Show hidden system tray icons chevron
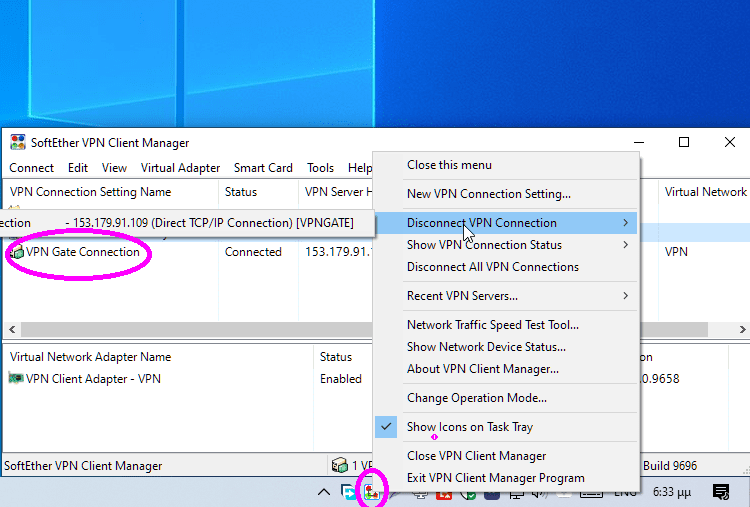Screen dimensions: 750x507 click(324, 492)
